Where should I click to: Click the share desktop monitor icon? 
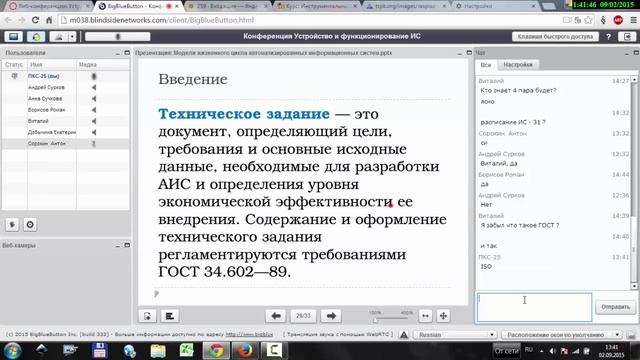[x=13, y=37]
